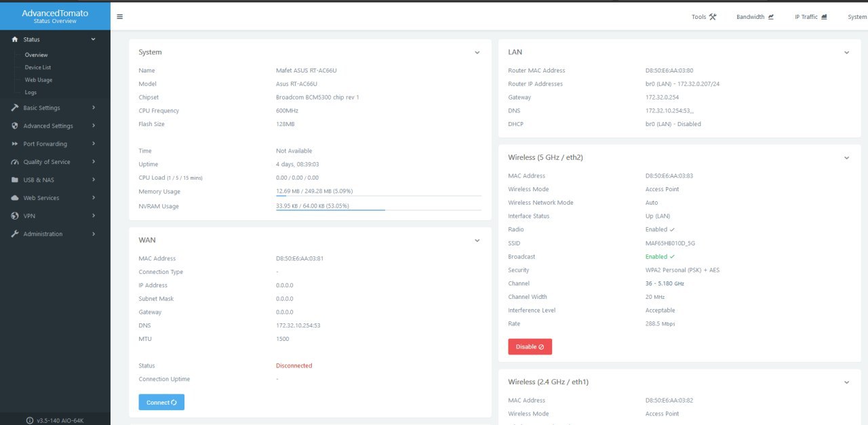Click the Router MAC Address D8:50:E6:AA:03:80
Viewport: 868px width, 425px height.
click(x=669, y=70)
